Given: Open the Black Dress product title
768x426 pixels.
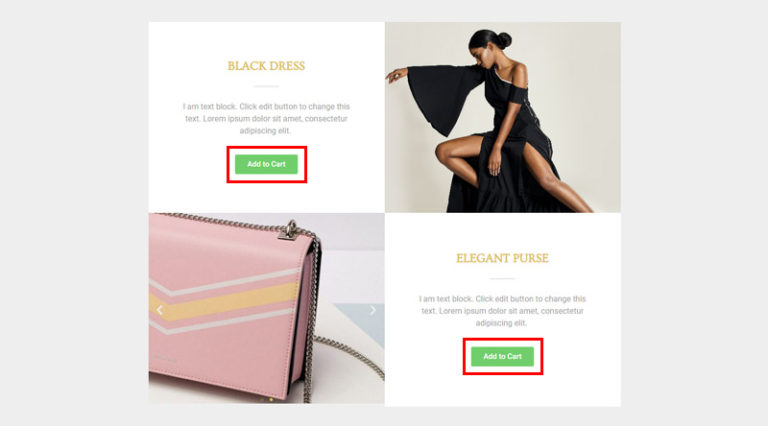Looking at the screenshot, I should pyautogui.click(x=266, y=66).
